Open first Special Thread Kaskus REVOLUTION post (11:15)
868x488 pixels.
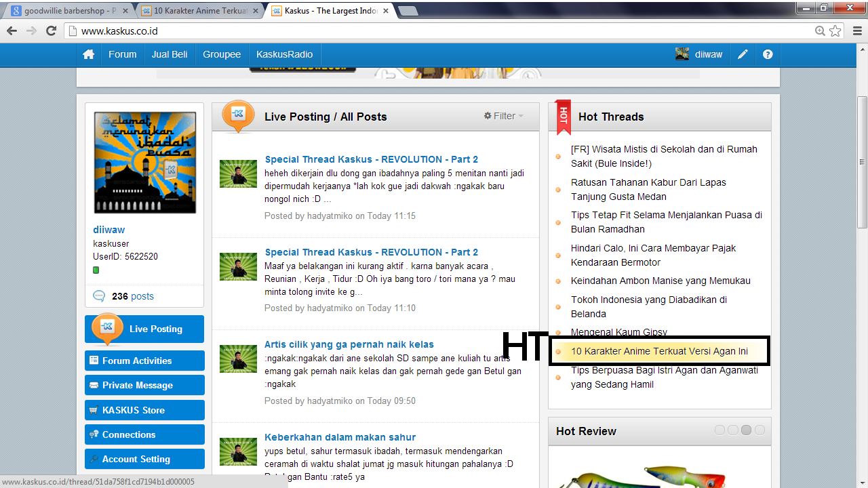coord(372,159)
